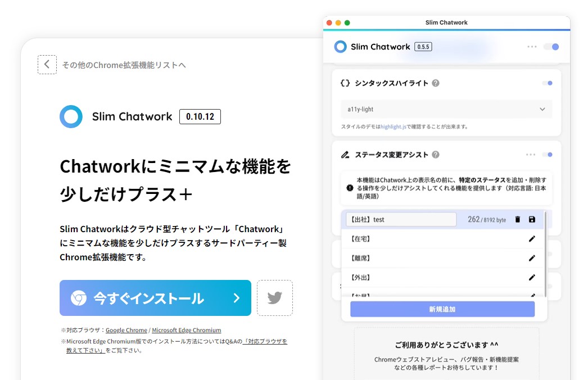Click the save icon for the 【出社】test status
This screenshot has height=380, width=588.
click(532, 219)
